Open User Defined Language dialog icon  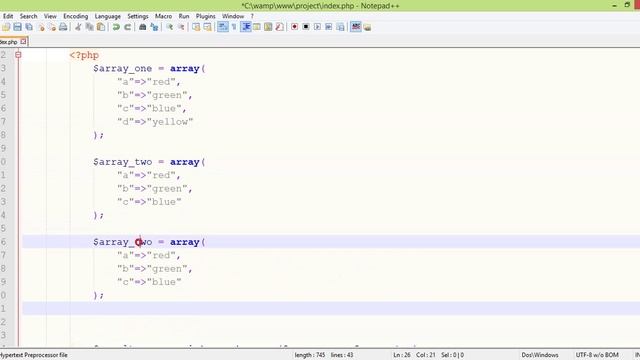(x=257, y=27)
